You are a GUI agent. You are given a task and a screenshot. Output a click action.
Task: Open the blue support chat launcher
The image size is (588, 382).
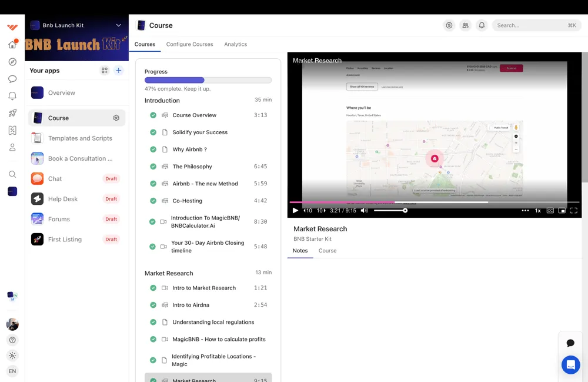[571, 365]
